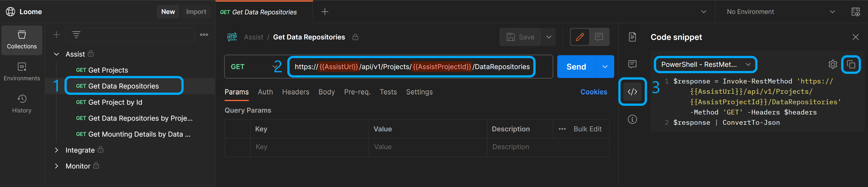Open the tabs overflow chevron dropdown
The width and height of the screenshot is (868, 187).
[x=703, y=12]
